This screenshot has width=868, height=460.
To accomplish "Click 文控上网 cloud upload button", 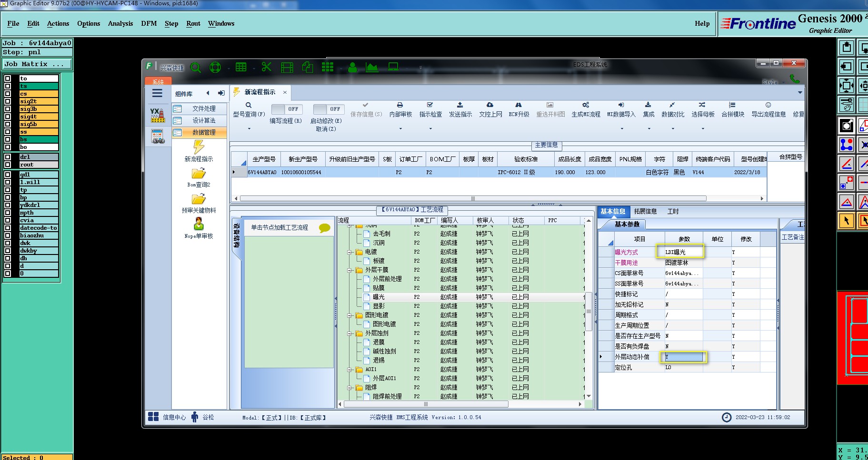I will point(490,110).
